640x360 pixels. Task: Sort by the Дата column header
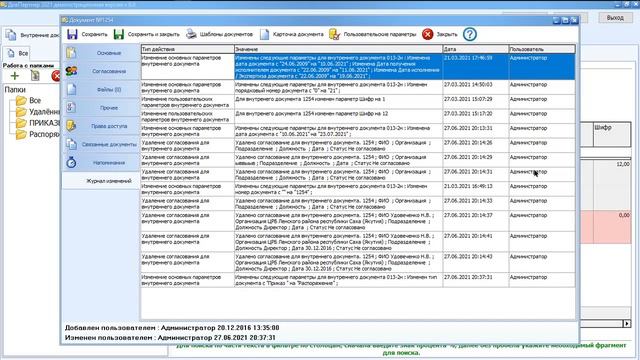pyautogui.click(x=476, y=49)
